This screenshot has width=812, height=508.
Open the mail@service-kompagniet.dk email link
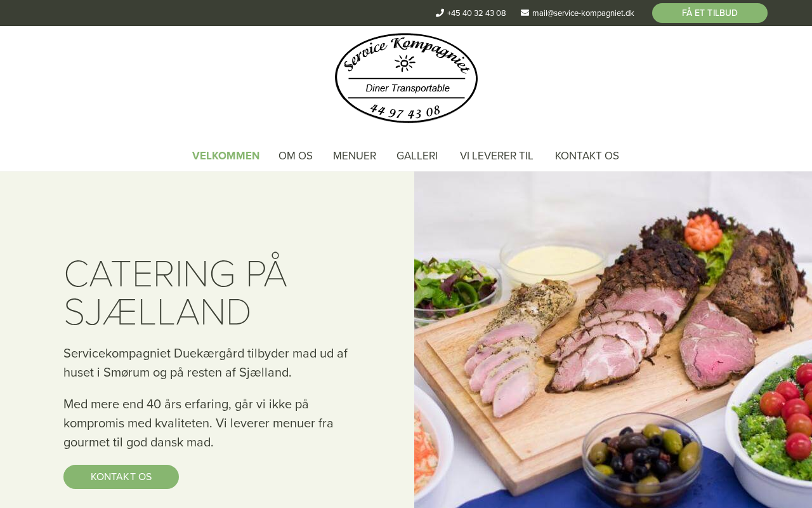(583, 13)
